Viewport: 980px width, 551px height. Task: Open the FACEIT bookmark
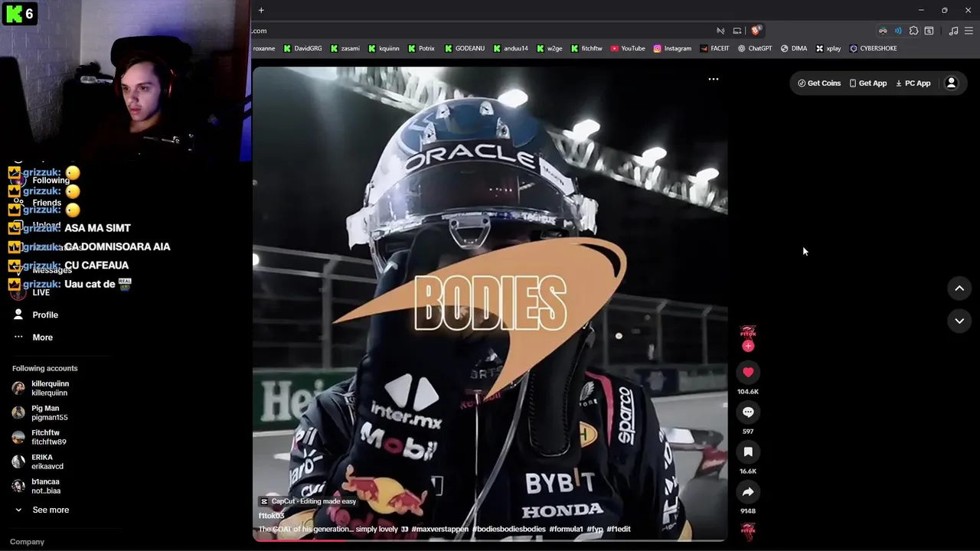pos(714,48)
